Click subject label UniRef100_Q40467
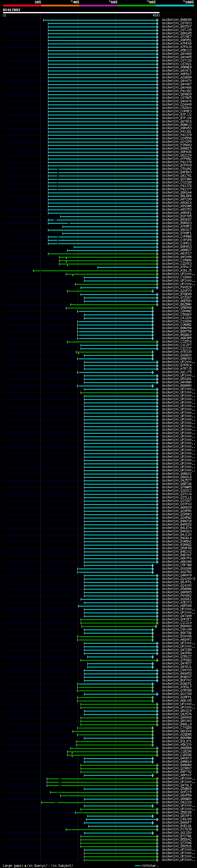197x868 pixels. [177, 84]
